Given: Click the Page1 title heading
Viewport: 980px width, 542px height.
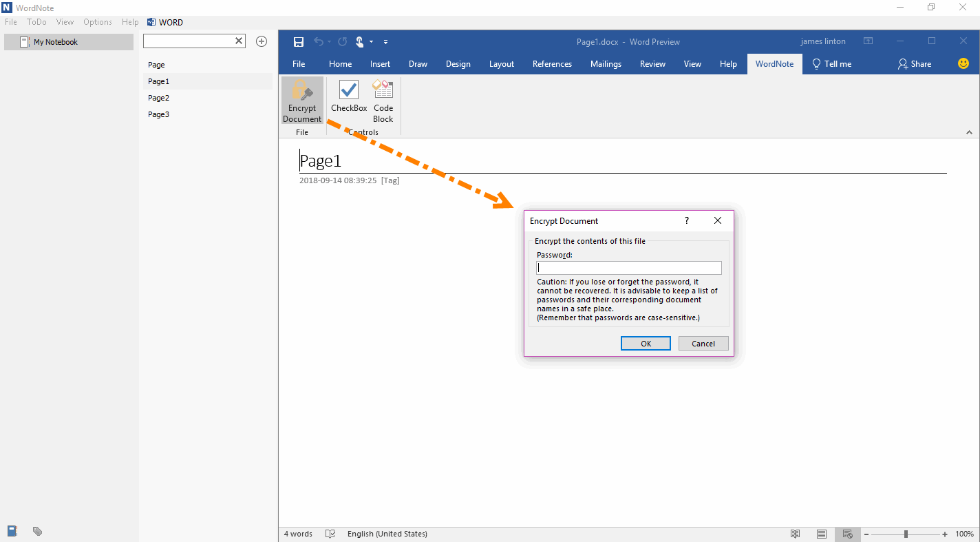Looking at the screenshot, I should pyautogui.click(x=321, y=161).
